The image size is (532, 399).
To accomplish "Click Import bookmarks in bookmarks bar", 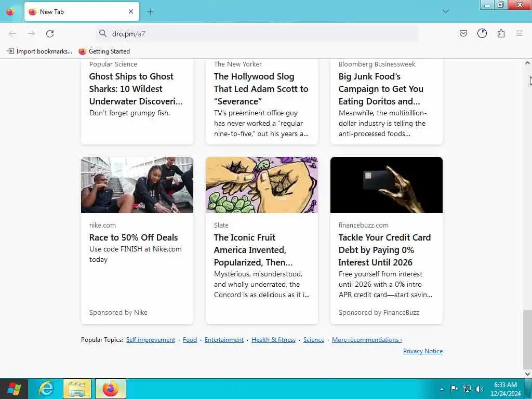I will click(x=39, y=51).
